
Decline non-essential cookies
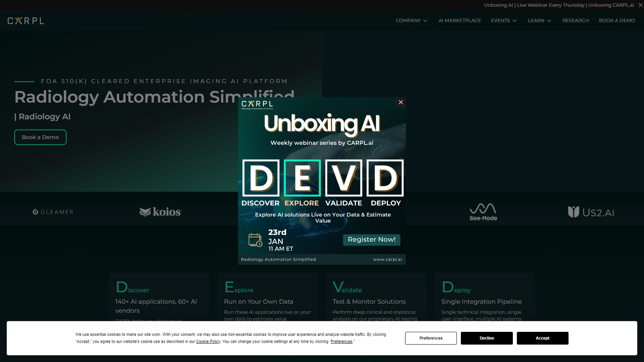click(487, 338)
